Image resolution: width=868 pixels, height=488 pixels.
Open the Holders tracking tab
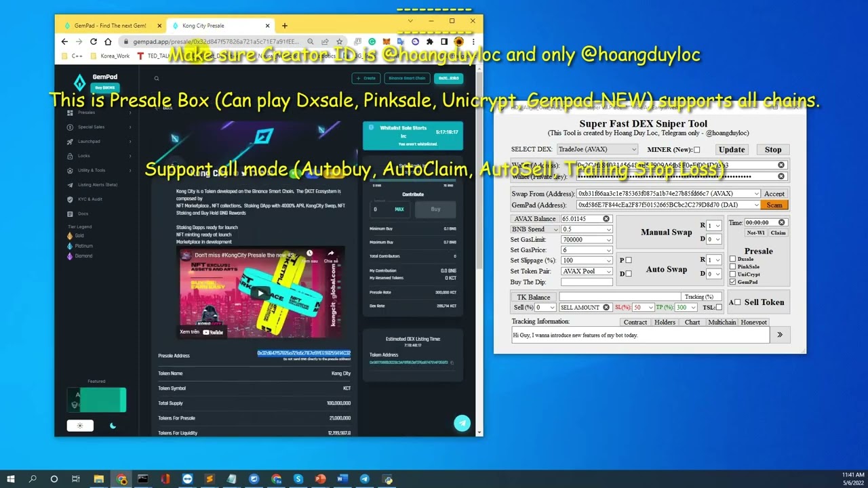tap(665, 322)
